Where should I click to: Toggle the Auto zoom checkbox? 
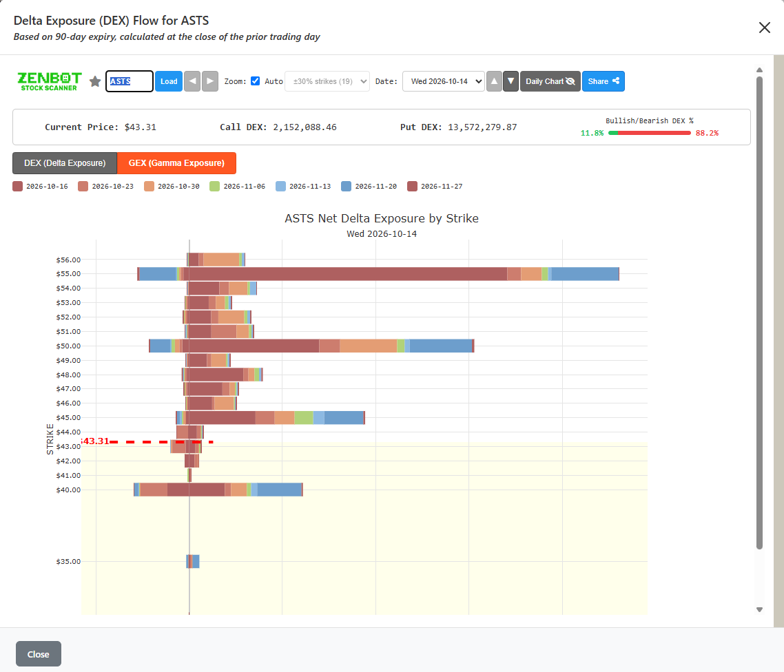255,81
